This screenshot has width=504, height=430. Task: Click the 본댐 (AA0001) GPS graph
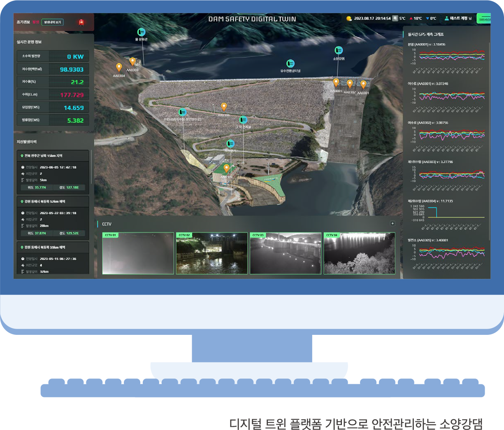(451, 56)
